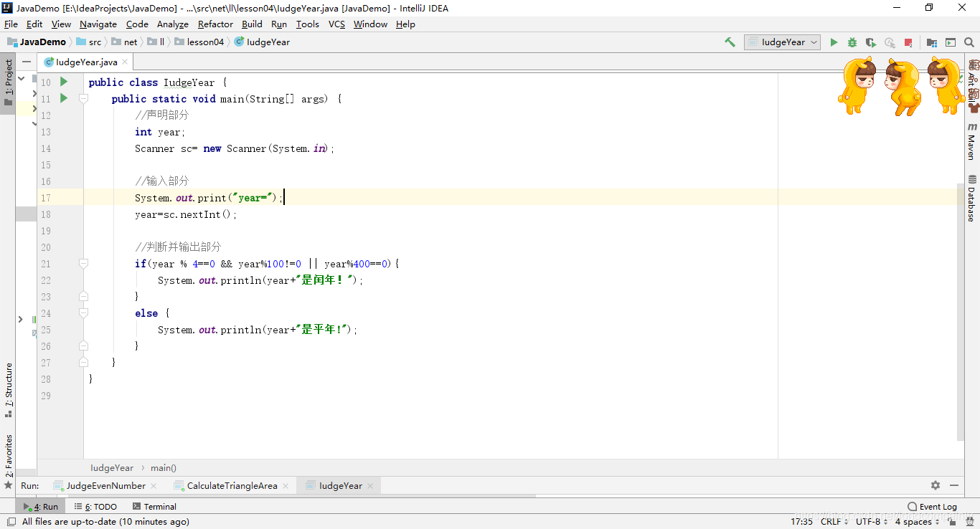Open Run panel settings gear
Image resolution: width=980 pixels, height=529 pixels.
pos(936,485)
